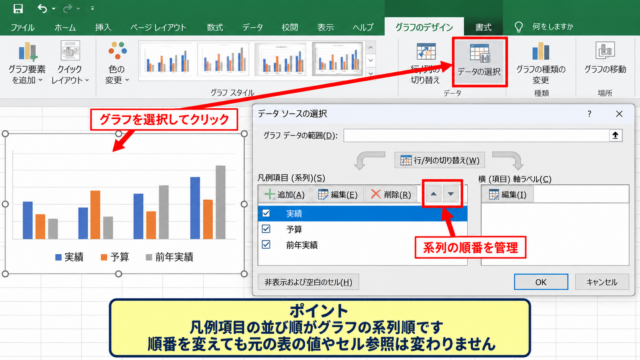The height and width of the screenshot is (360, 640).
Task: Click 非表示および空白のセル(H) button
Action: (309, 282)
